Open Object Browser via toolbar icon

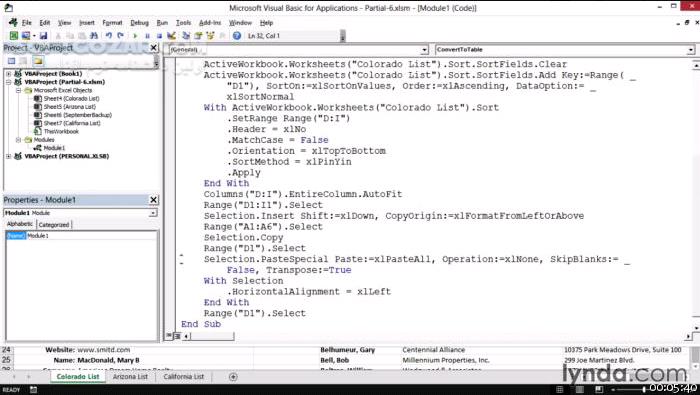pyautogui.click(x=210, y=36)
